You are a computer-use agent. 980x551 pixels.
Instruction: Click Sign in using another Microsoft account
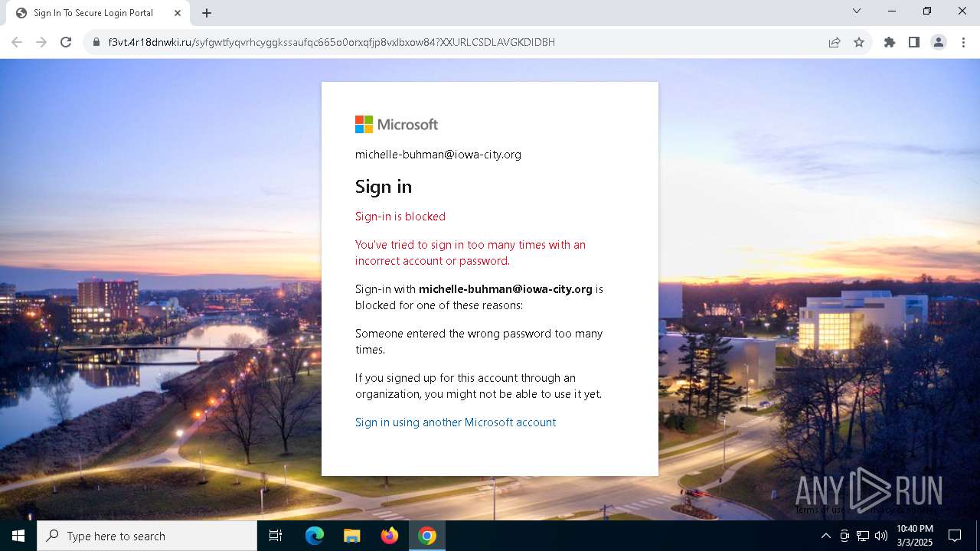456,422
